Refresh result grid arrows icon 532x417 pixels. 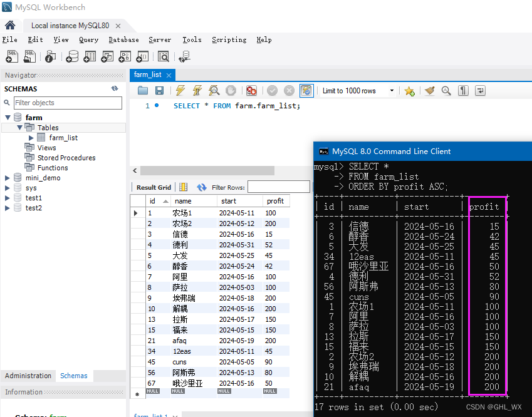[202, 187]
